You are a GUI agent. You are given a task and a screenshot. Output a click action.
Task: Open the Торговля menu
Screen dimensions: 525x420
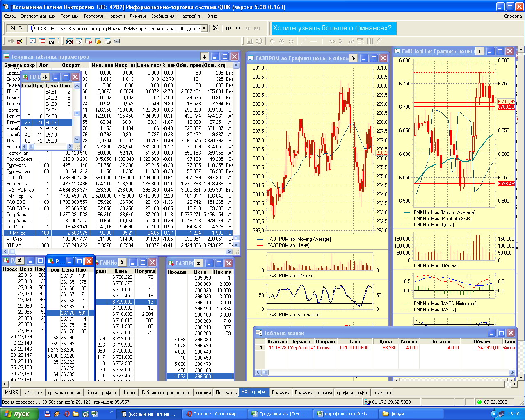(x=93, y=16)
